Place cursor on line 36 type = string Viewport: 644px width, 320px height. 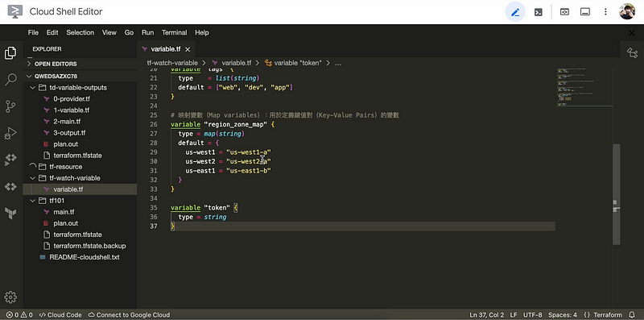click(x=202, y=217)
